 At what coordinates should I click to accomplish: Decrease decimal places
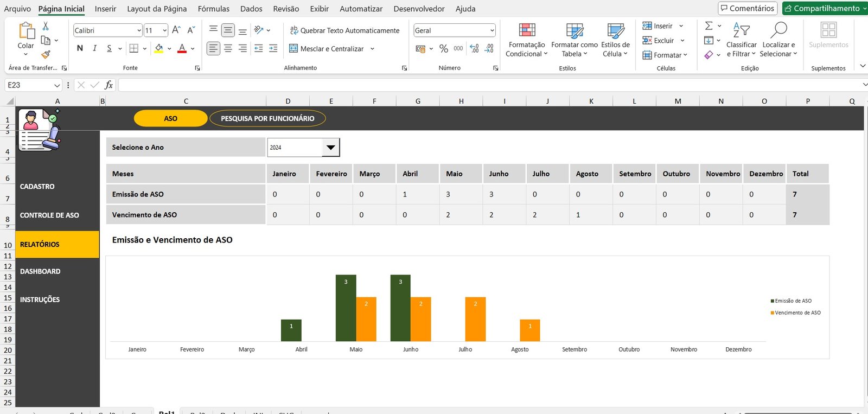click(x=489, y=49)
